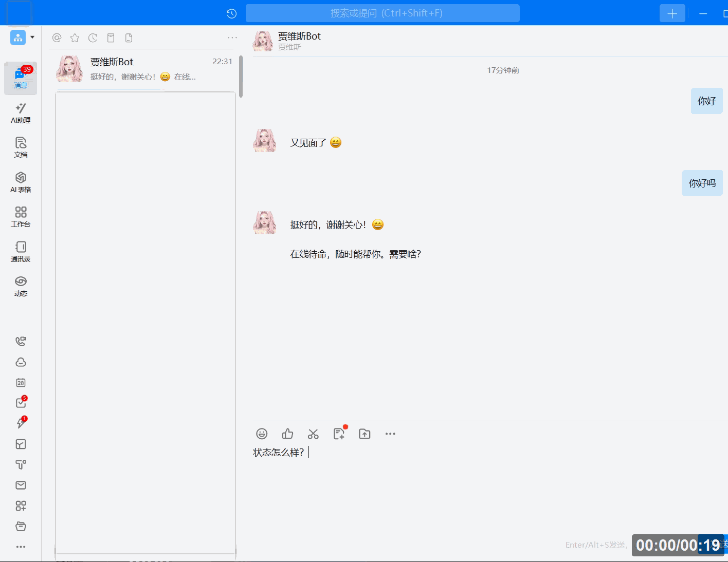Viewport: 728px width, 562px height.
Task: Click the thumbs-up reaction icon
Action: [287, 434]
